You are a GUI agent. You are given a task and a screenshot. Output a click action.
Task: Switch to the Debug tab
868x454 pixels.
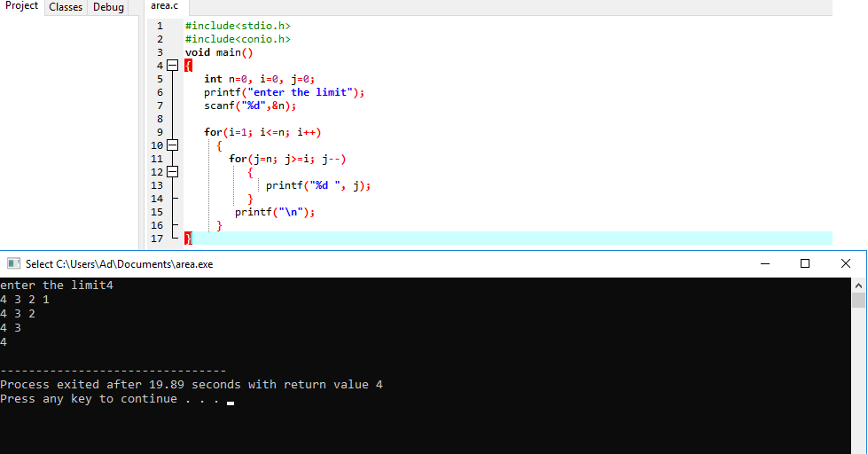(108, 7)
